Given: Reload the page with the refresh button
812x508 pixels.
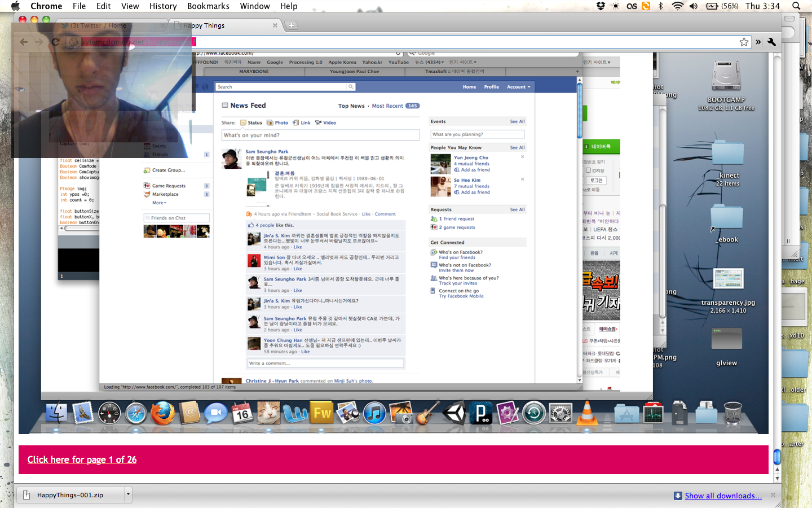Looking at the screenshot, I should 55,42.
